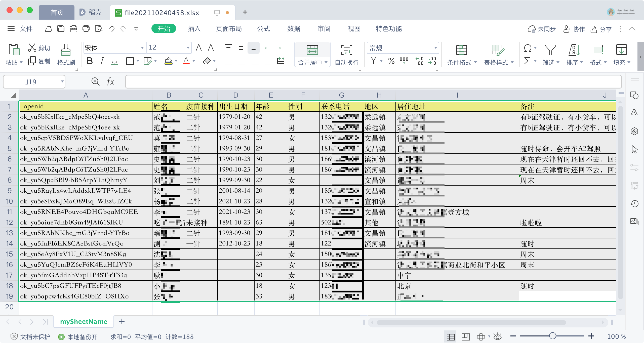
Task: Toggle Italic text style
Action: [102, 61]
